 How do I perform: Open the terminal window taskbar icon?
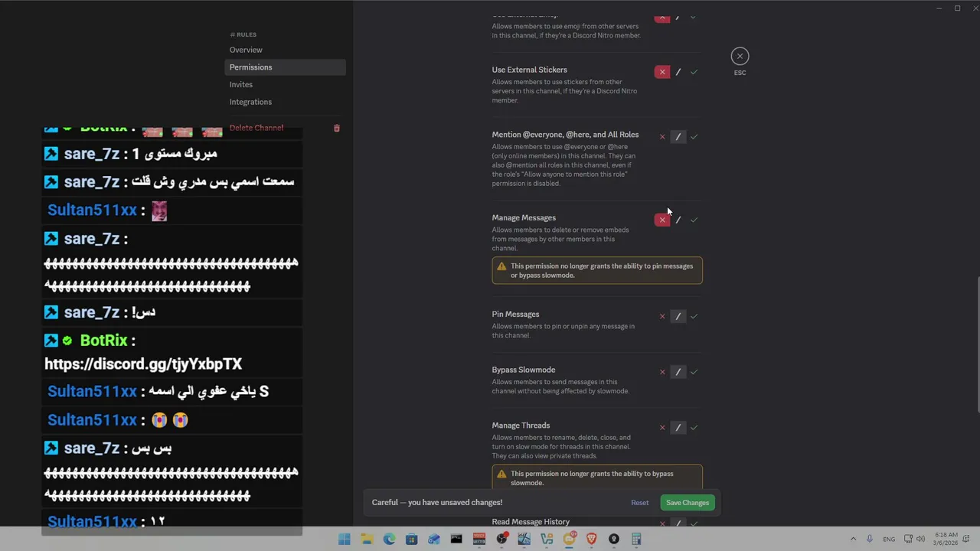point(456,540)
